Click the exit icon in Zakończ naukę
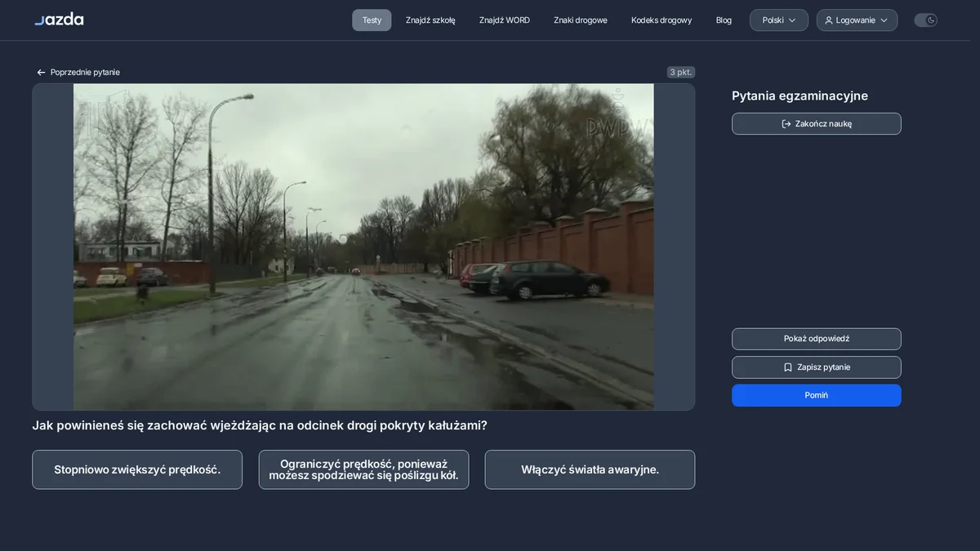980x551 pixels. click(x=786, y=124)
